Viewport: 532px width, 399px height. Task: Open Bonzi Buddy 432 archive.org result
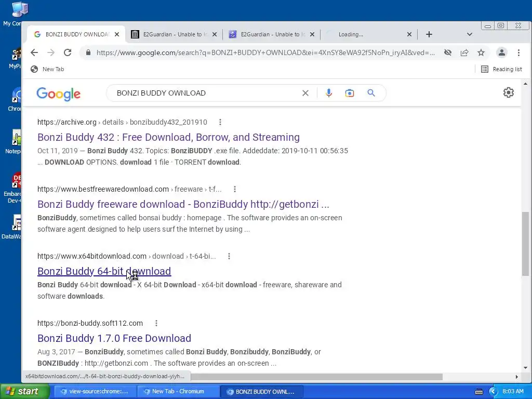(168, 137)
